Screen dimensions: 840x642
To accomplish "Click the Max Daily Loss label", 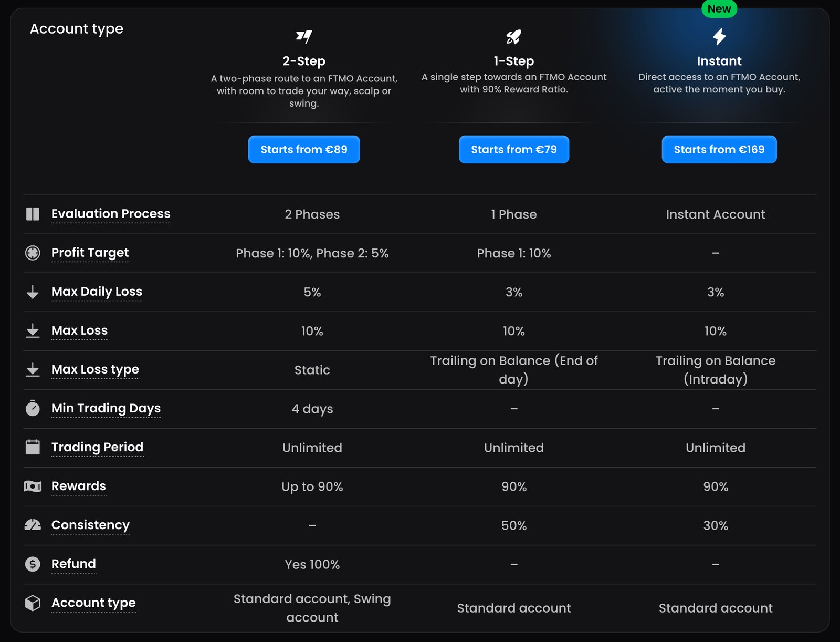I will (x=97, y=292).
